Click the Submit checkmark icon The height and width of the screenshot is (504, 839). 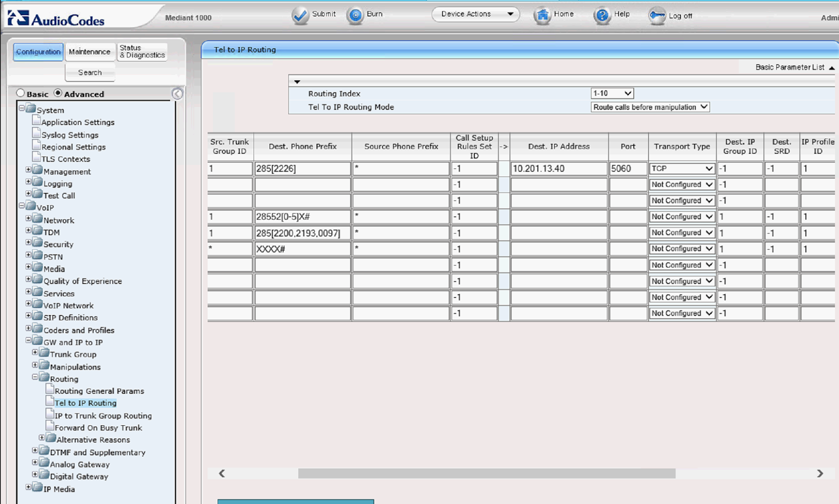[300, 16]
